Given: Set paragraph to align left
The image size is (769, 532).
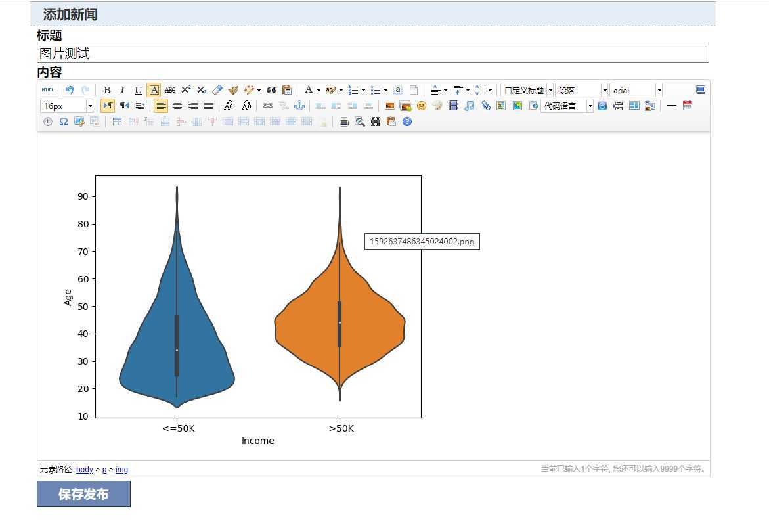Looking at the screenshot, I should 161,106.
